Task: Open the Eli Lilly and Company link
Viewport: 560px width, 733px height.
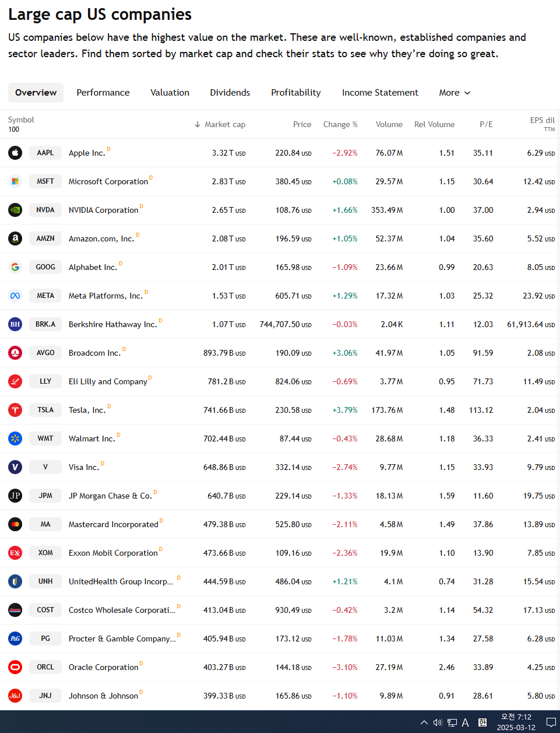Action: 108,382
